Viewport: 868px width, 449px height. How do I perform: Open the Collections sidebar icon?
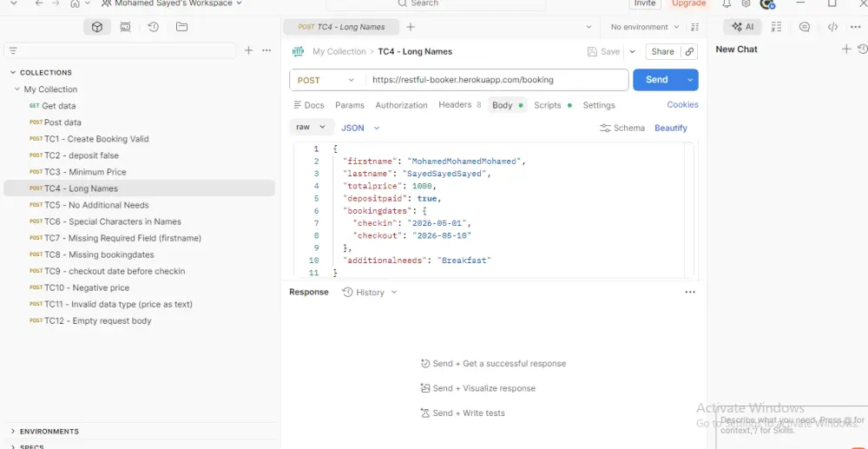(x=97, y=27)
